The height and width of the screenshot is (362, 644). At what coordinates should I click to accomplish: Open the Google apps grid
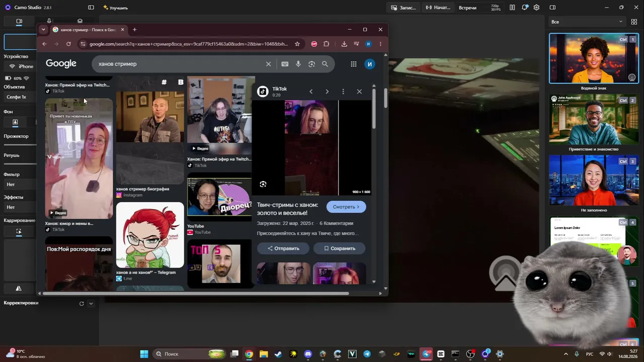click(x=354, y=64)
